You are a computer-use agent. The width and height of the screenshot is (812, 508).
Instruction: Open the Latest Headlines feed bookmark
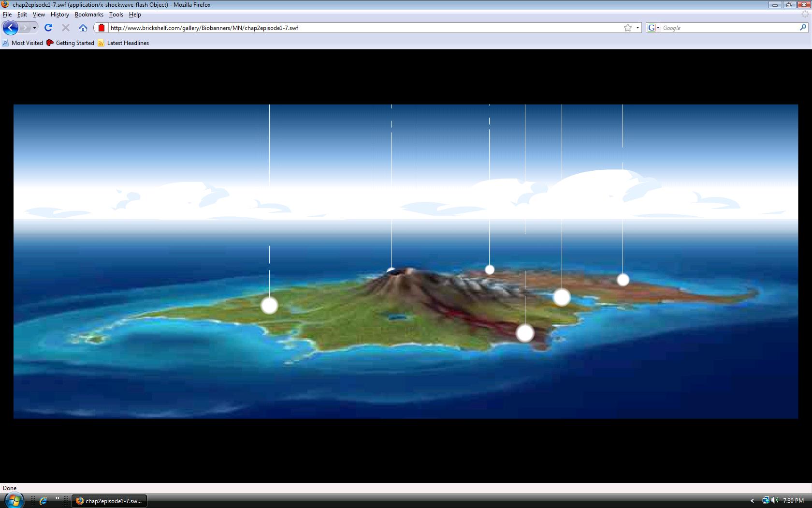123,43
